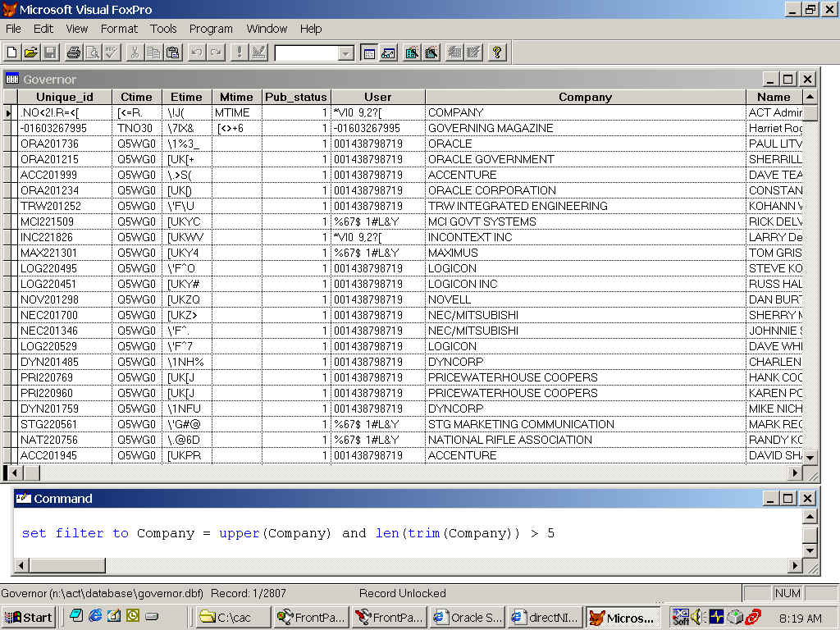The width and height of the screenshot is (840, 630).
Task: Click the Windows Start button
Action: [x=29, y=618]
